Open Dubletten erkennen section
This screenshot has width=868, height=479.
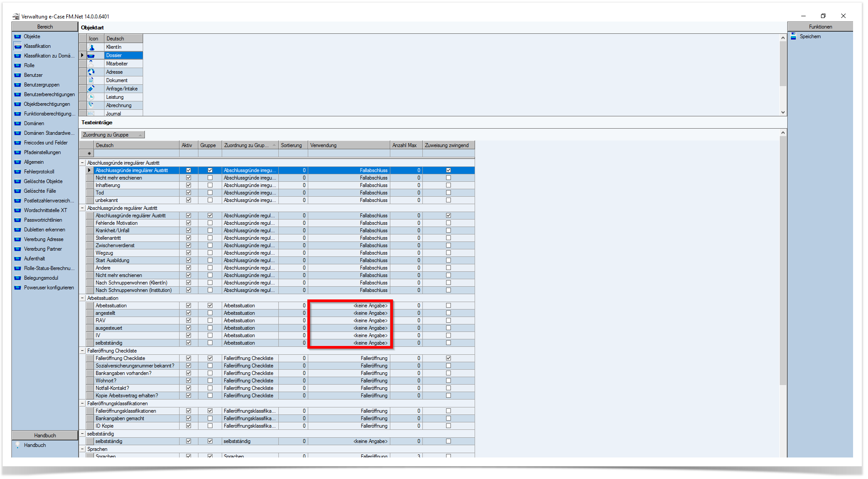tap(44, 230)
